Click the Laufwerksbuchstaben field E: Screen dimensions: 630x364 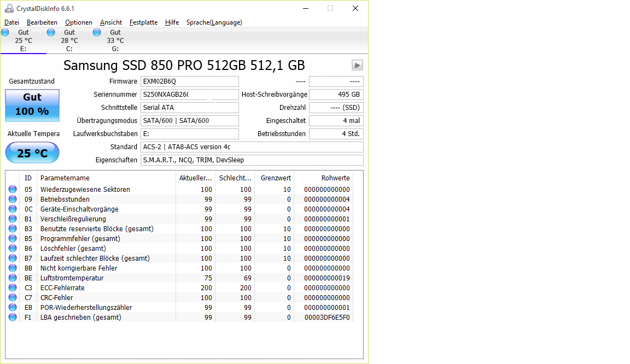pos(190,134)
